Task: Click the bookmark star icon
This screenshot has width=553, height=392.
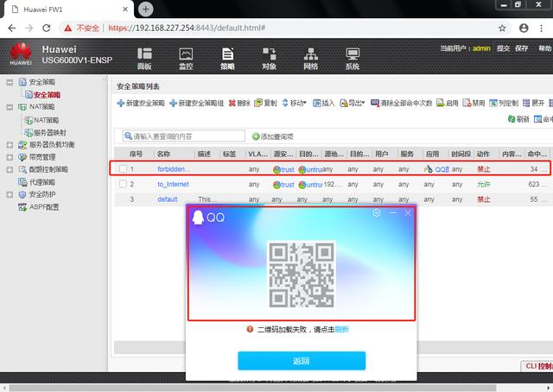Action: (502, 28)
